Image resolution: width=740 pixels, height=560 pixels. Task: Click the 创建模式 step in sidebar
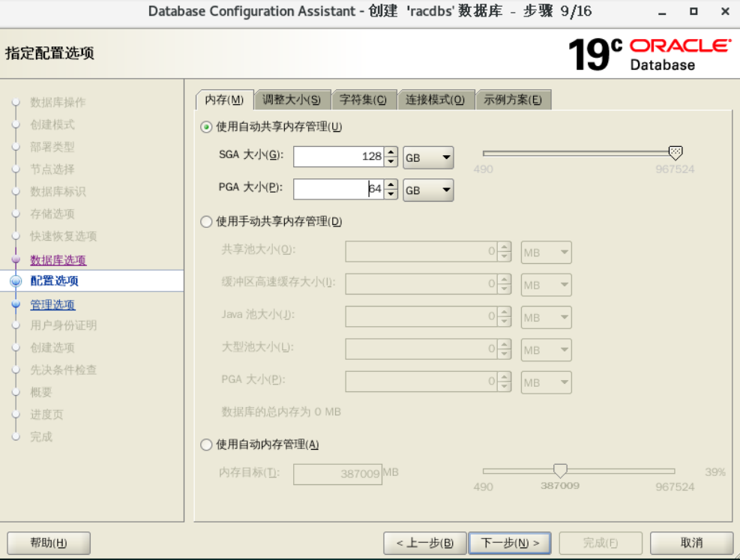pyautogui.click(x=52, y=124)
